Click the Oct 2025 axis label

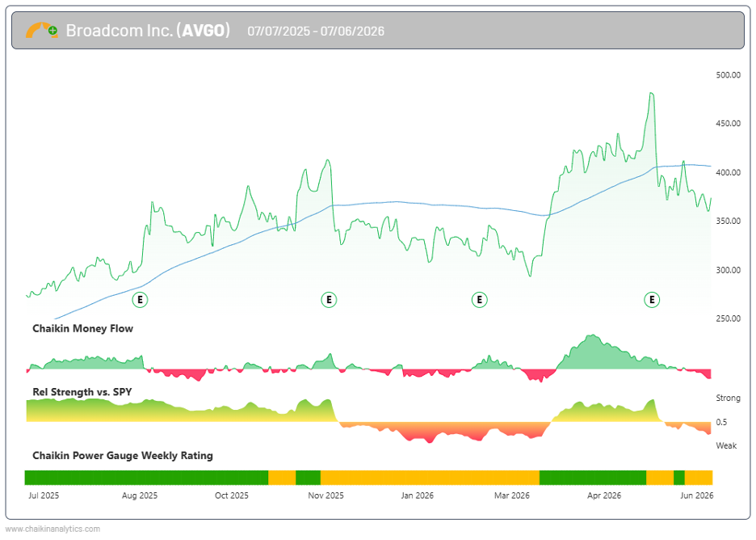232,496
